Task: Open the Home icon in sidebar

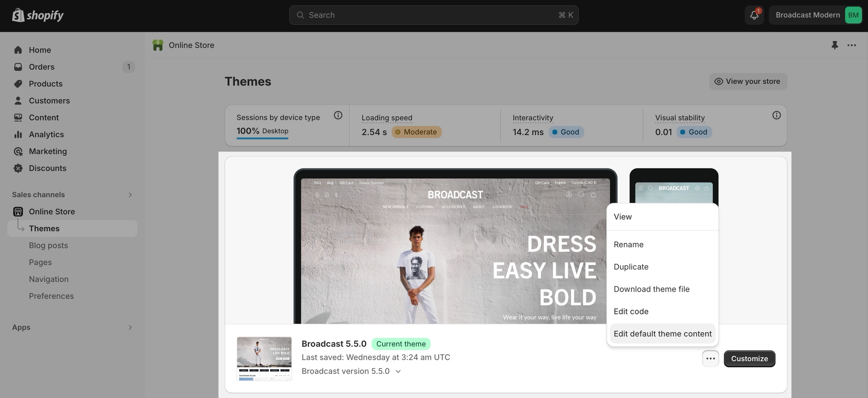Action: [18, 50]
